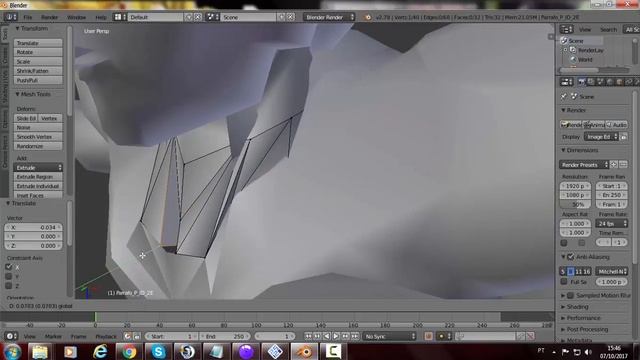Open the timeline Marker menu
The width and height of the screenshot is (640, 360).
pyautogui.click(x=53, y=336)
